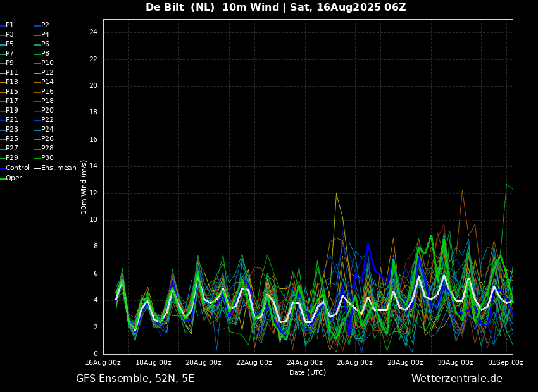Click the GFS Ensemble, 52N, 5E caption
Viewport: 538px width, 392px height.
135,379
